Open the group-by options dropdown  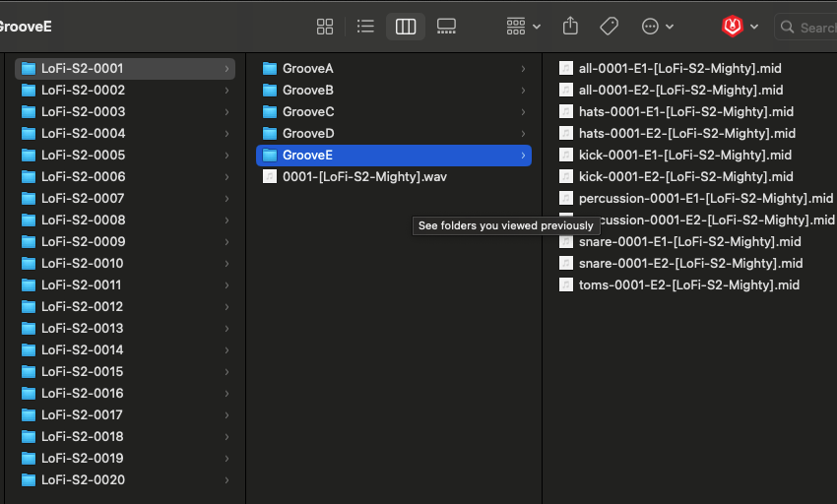[523, 27]
